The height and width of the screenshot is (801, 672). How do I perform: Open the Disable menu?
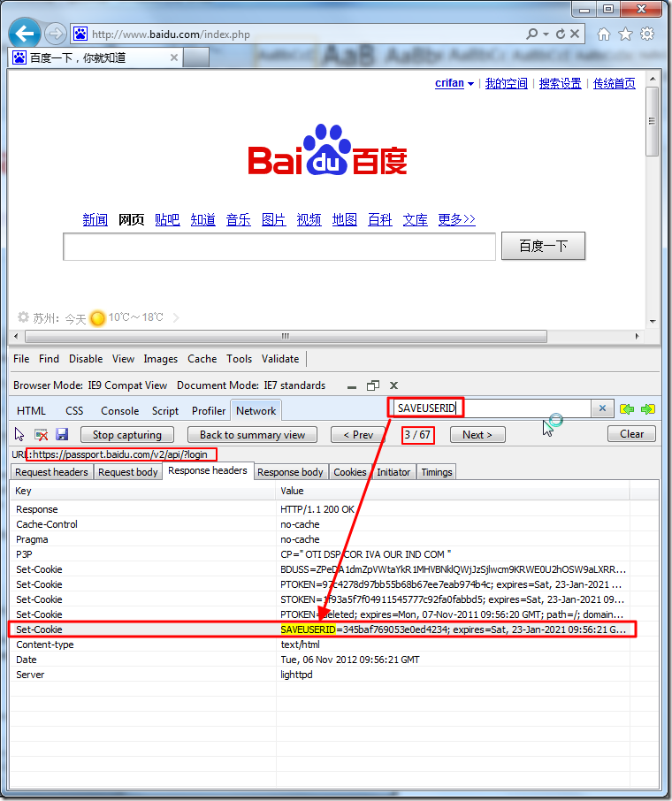(86, 359)
